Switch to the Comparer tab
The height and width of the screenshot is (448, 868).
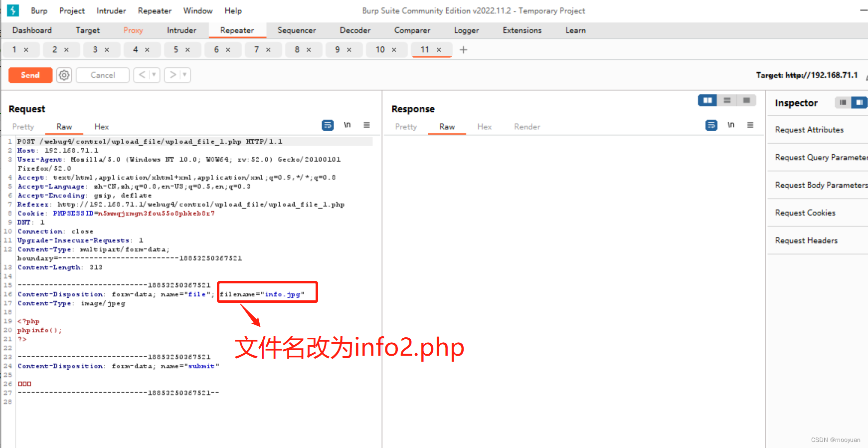click(x=412, y=30)
